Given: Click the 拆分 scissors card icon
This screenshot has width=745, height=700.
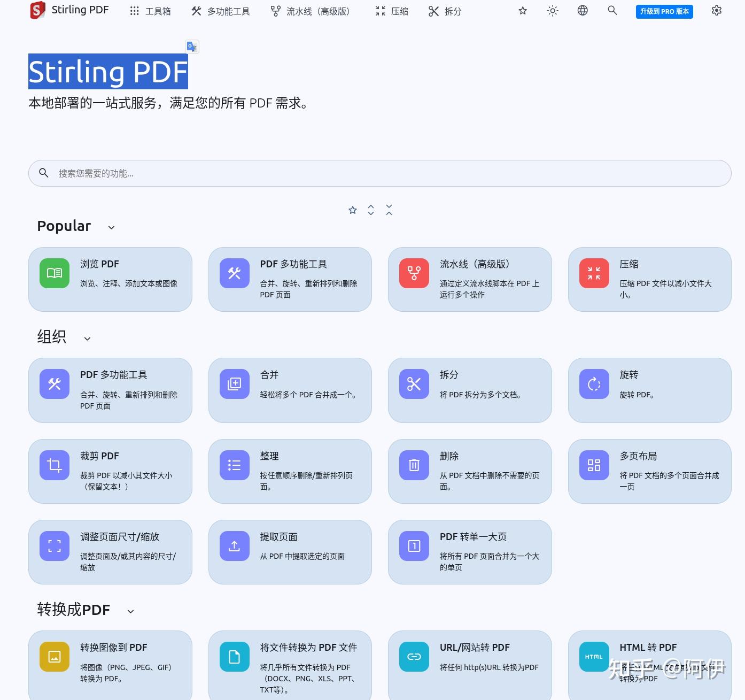Looking at the screenshot, I should [x=414, y=384].
